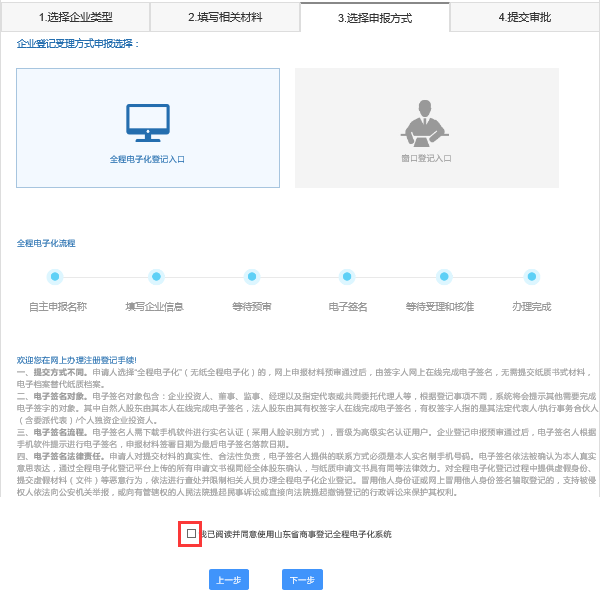Screen dimensions: 604x606
Task: Click the 我已阅读并同意 agreement label text
Action: [x=296, y=534]
